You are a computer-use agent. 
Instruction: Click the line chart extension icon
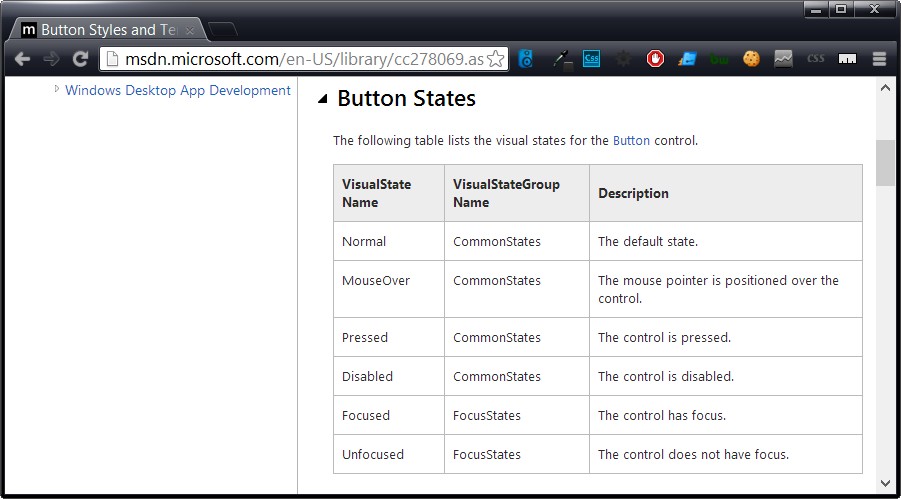[x=783, y=59]
